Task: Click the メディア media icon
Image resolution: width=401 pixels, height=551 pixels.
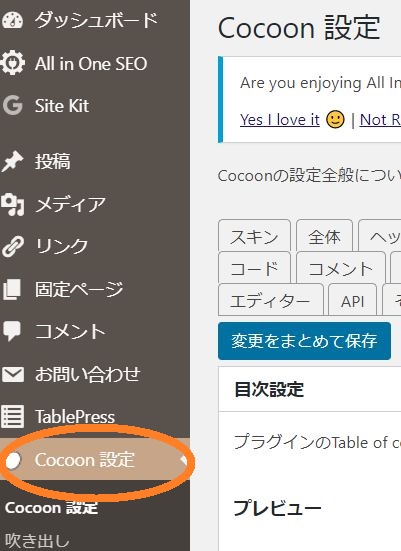Action: (13, 205)
